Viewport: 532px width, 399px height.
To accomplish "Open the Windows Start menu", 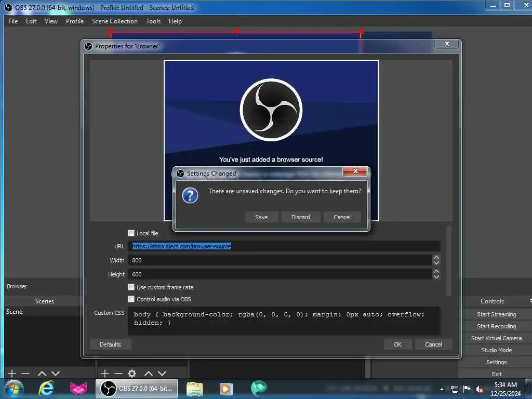I will point(14,389).
